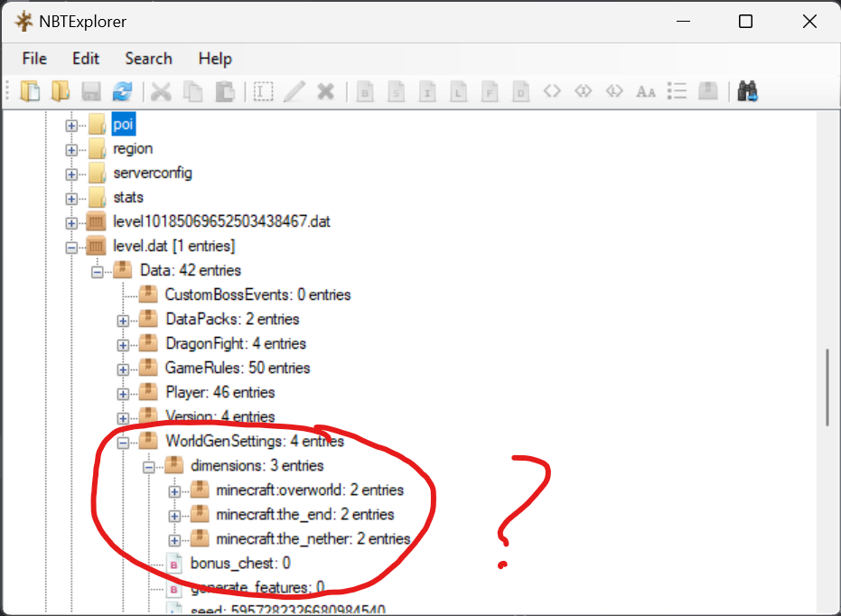Add a List tag icon

(x=677, y=91)
